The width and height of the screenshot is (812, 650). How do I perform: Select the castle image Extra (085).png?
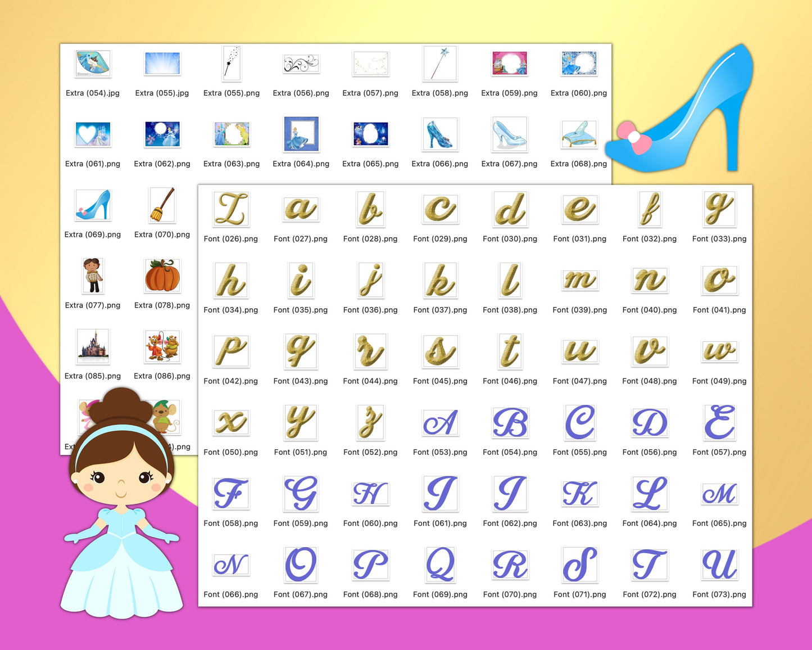[x=93, y=346]
